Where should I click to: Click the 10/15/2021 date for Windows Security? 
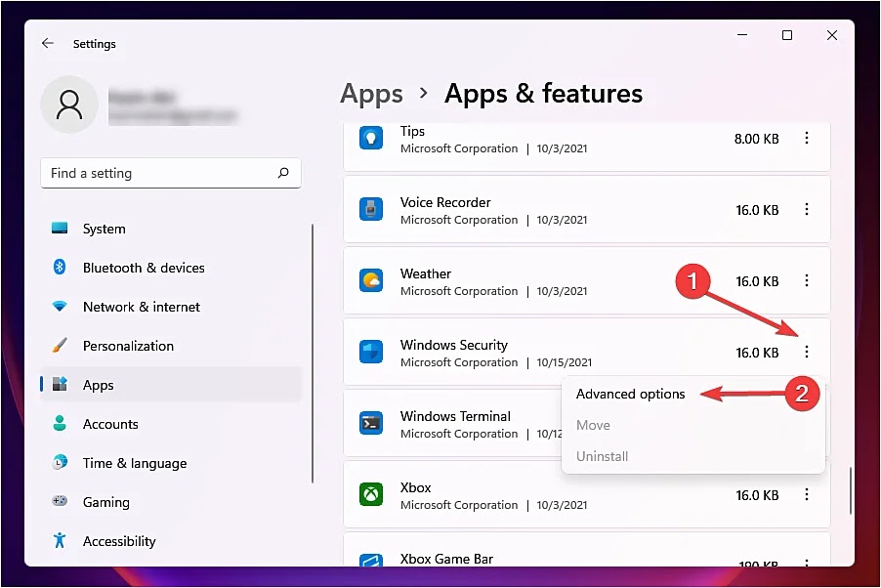tap(565, 362)
